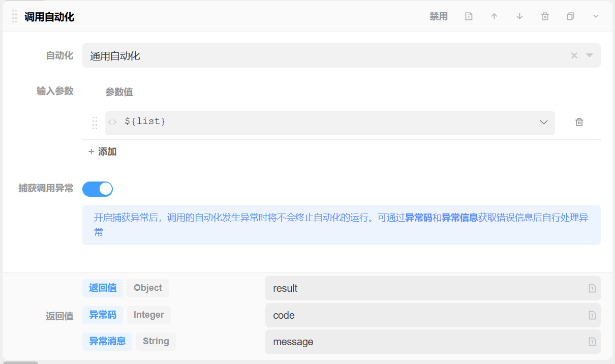Delete the 调用自动化 step via trash icon

pyautogui.click(x=545, y=16)
